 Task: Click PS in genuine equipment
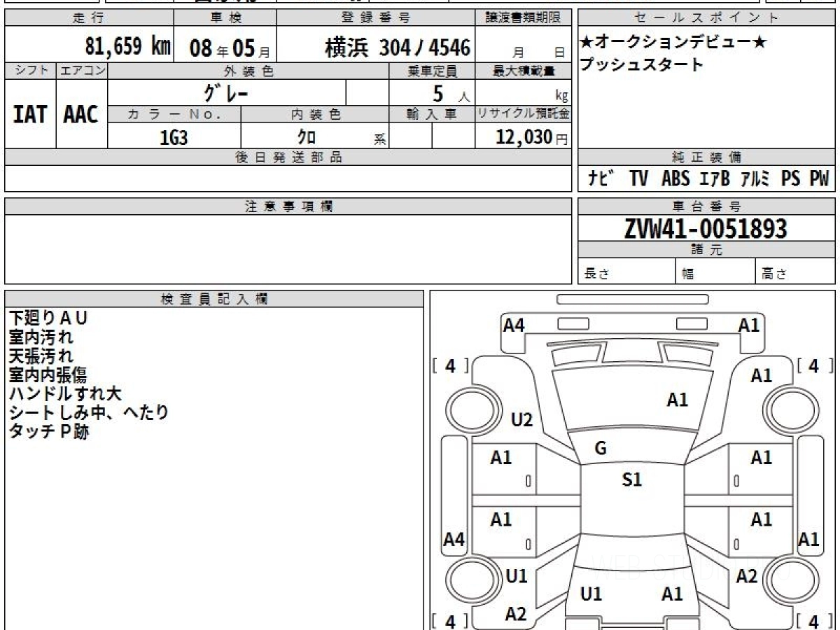[x=790, y=179]
